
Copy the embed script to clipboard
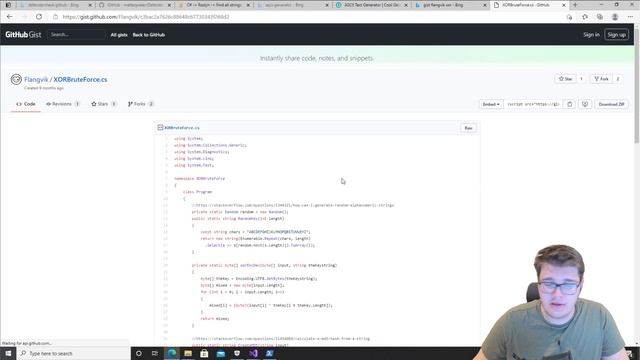tap(570, 104)
